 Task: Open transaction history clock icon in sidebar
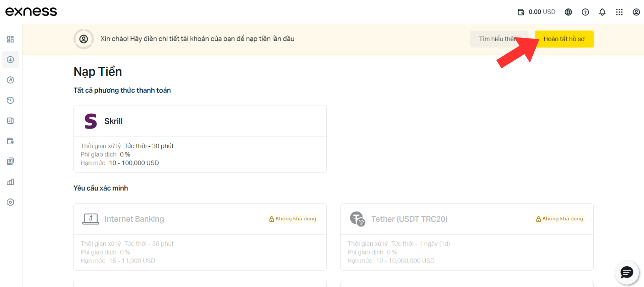pos(10,100)
